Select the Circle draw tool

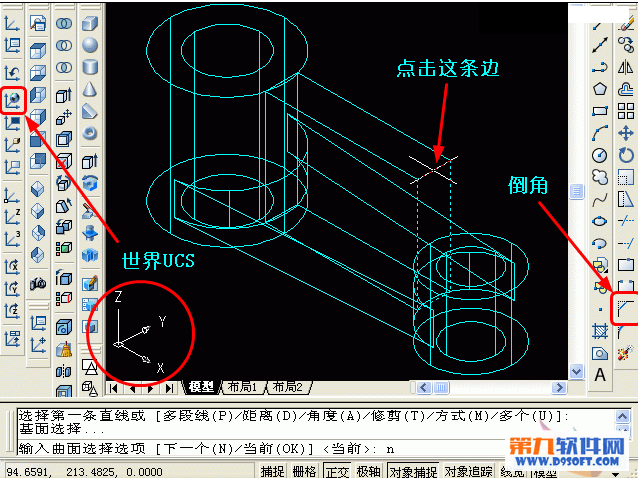[600, 155]
